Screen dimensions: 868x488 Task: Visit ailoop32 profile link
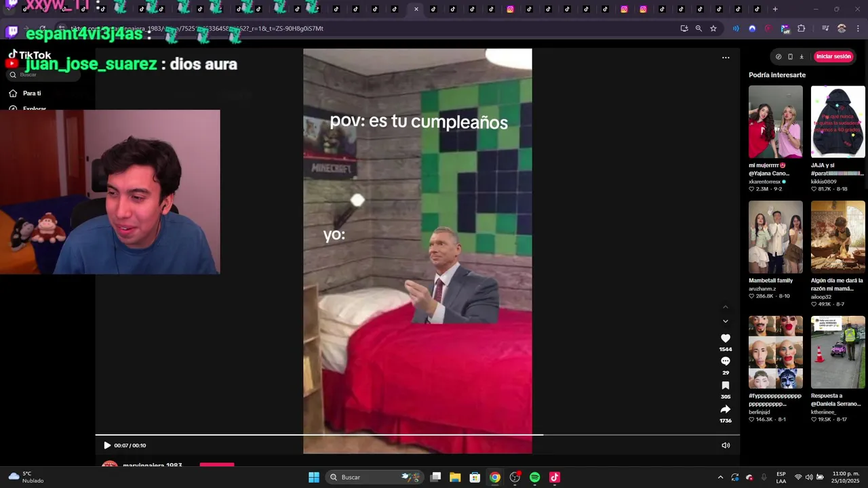click(x=821, y=297)
